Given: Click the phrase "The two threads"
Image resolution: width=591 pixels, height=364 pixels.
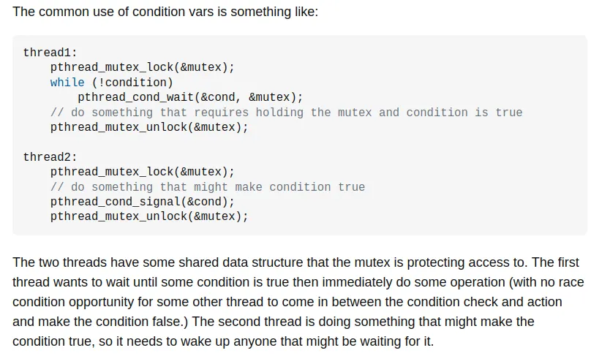Looking at the screenshot, I should (x=57, y=262).
